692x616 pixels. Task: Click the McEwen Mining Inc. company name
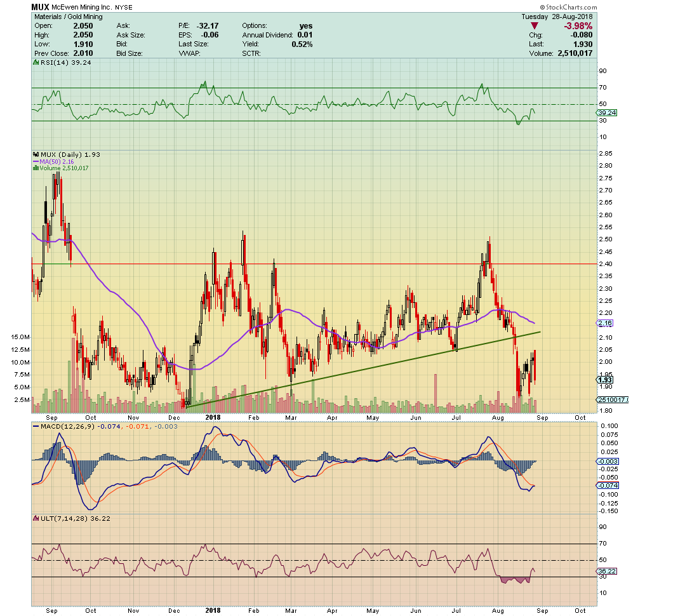(x=82, y=8)
